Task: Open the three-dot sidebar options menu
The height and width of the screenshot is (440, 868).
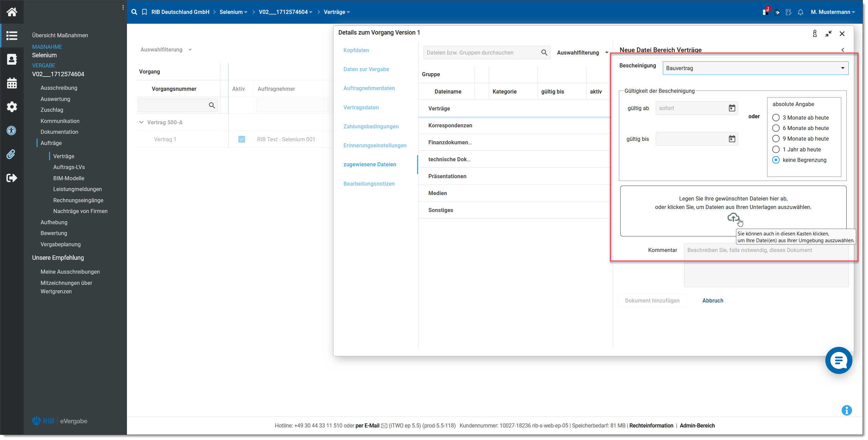Action: [x=123, y=7]
